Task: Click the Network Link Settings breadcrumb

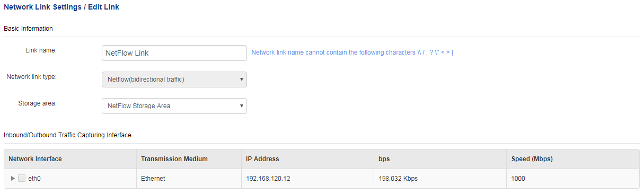Action: pyautogui.click(x=43, y=8)
